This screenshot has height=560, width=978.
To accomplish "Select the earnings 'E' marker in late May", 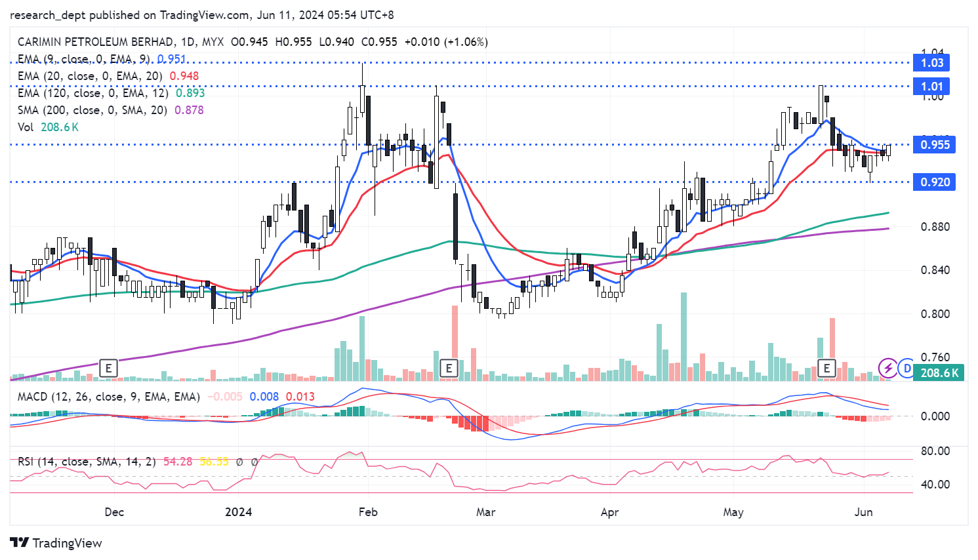I will (x=826, y=368).
